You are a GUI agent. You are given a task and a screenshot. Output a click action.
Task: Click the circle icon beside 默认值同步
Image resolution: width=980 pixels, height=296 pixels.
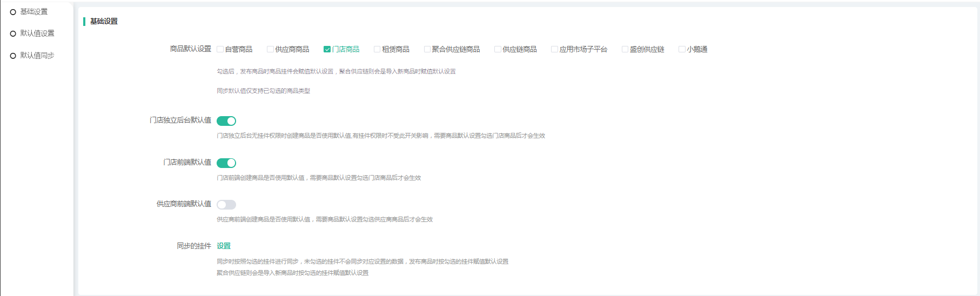(13, 56)
